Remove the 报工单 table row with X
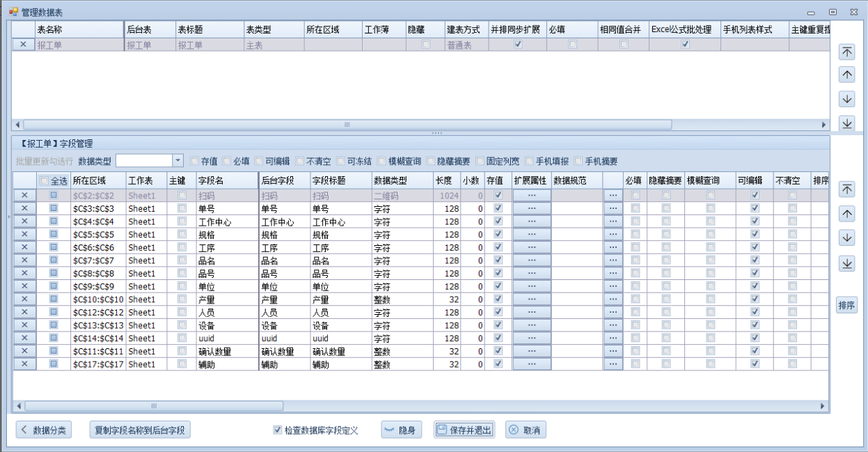This screenshot has width=868, height=452. 23,45
